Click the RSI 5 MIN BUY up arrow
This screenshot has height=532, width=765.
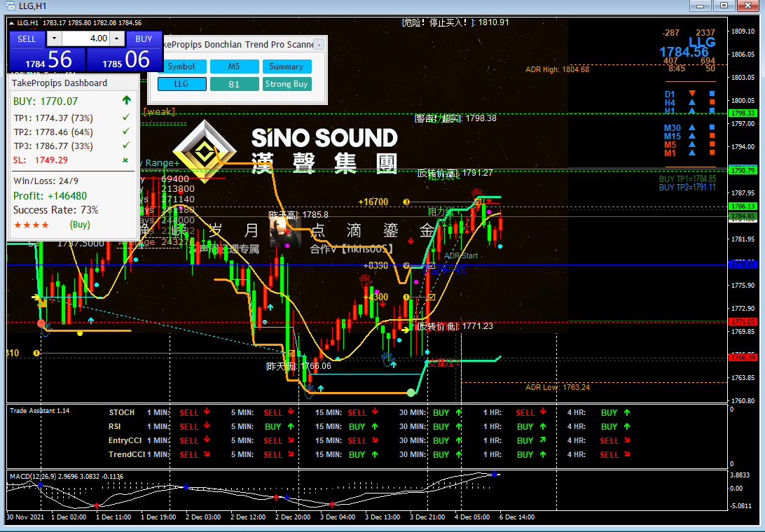(x=291, y=426)
